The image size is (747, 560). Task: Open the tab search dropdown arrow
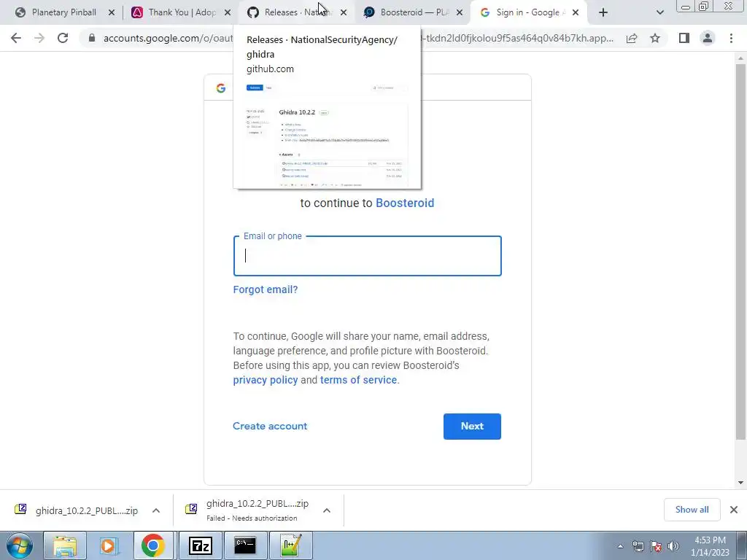659,13
